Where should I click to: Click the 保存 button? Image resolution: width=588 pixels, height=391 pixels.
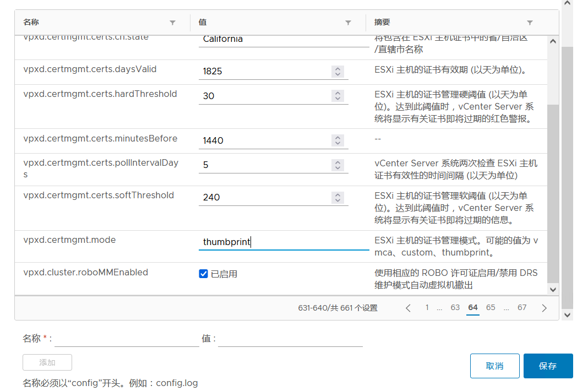tap(548, 366)
